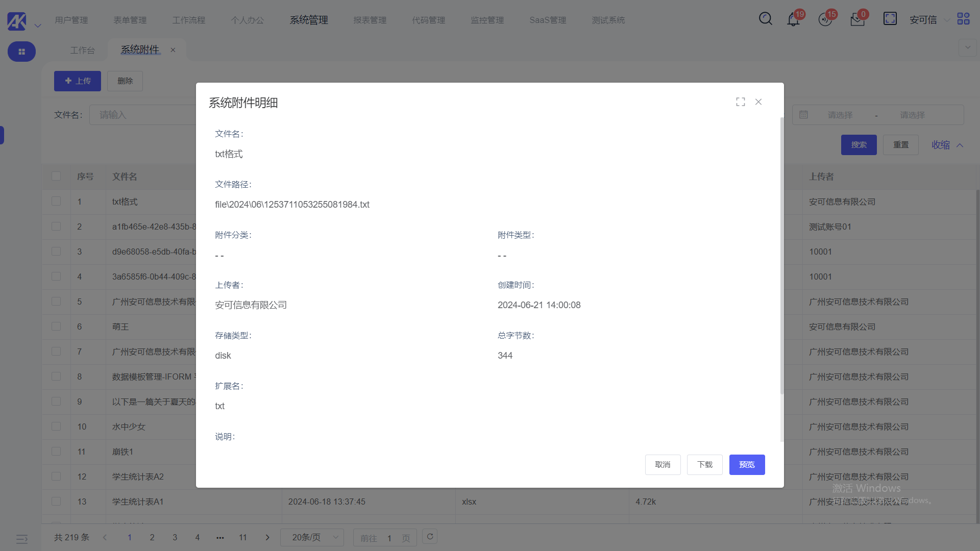This screenshot has width=980, height=551.
Task: Toggle browser fullscreen icon in header
Action: pos(890,19)
